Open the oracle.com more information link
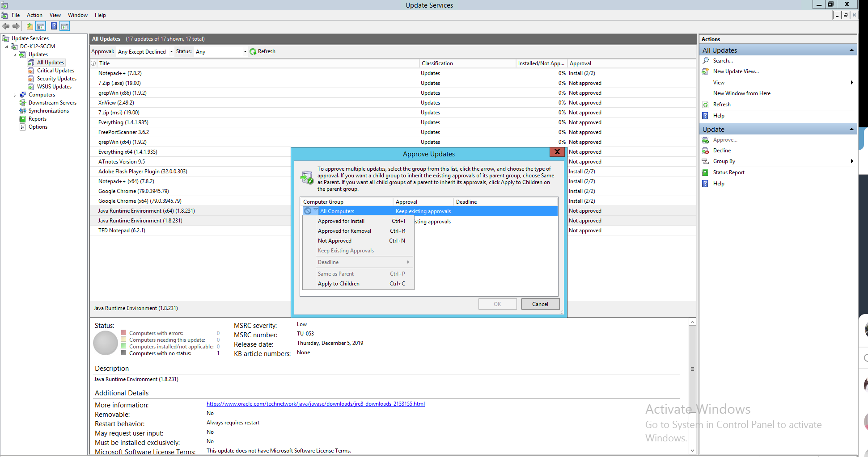This screenshot has width=868, height=457. 315,403
